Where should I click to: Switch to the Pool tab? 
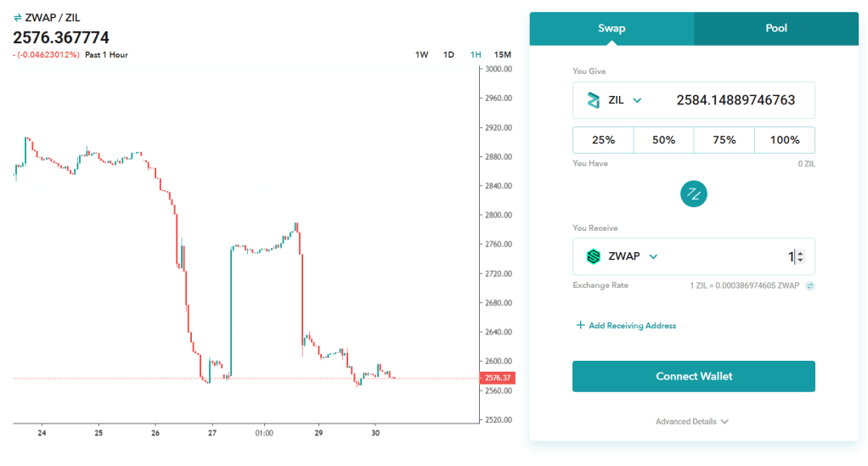[x=775, y=28]
